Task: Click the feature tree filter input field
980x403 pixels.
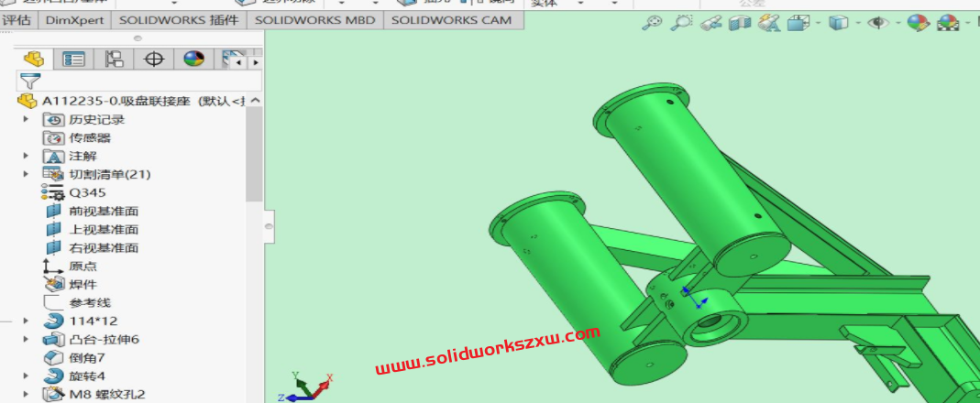Action: tap(138, 82)
